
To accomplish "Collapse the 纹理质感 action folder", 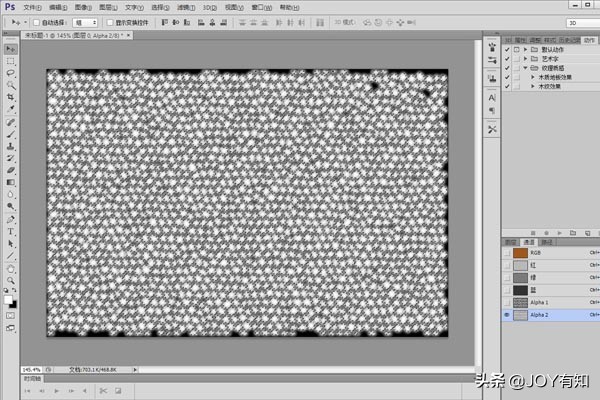I will pos(522,68).
